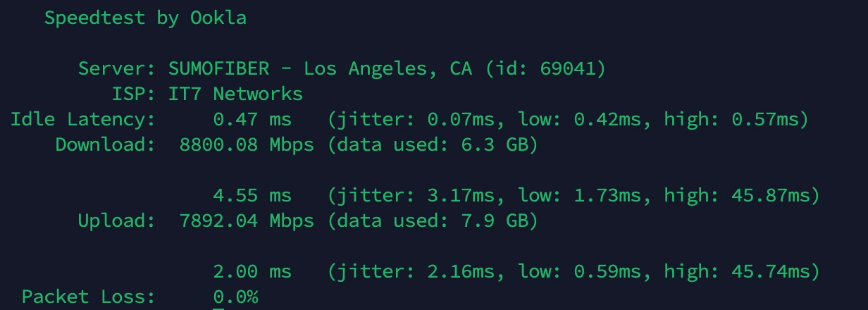Click the 4.55 ms download latency value

(x=252, y=195)
